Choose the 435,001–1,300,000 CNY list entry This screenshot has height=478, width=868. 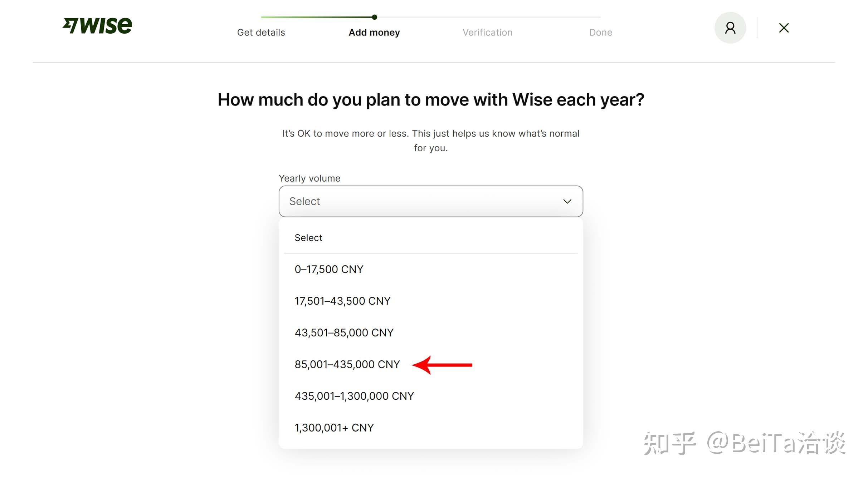tap(354, 395)
